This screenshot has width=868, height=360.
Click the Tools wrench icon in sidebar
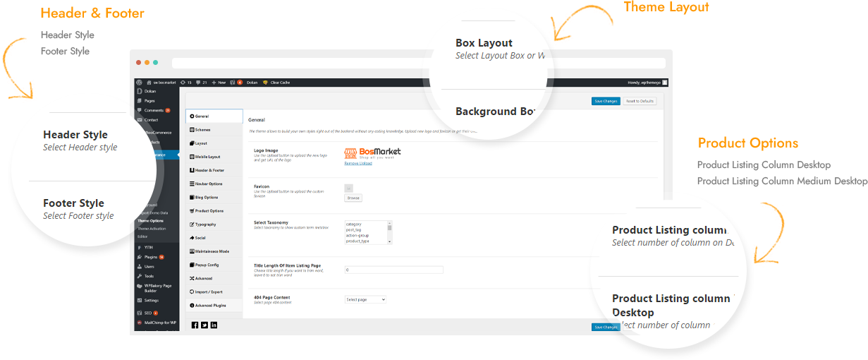pyautogui.click(x=140, y=276)
